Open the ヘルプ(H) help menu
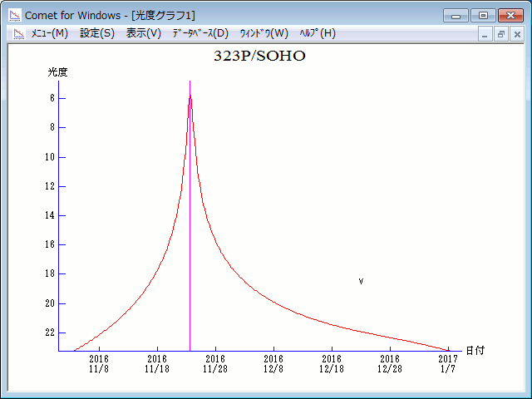 pyautogui.click(x=318, y=33)
